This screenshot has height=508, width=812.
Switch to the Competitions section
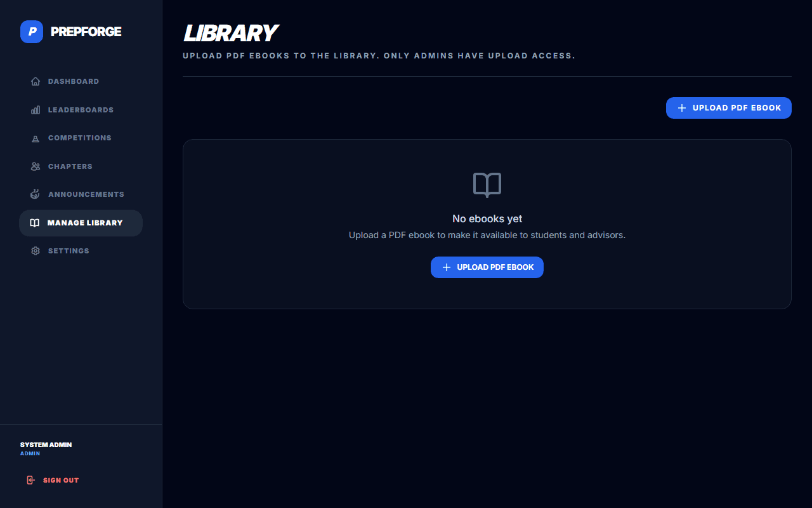(x=79, y=138)
